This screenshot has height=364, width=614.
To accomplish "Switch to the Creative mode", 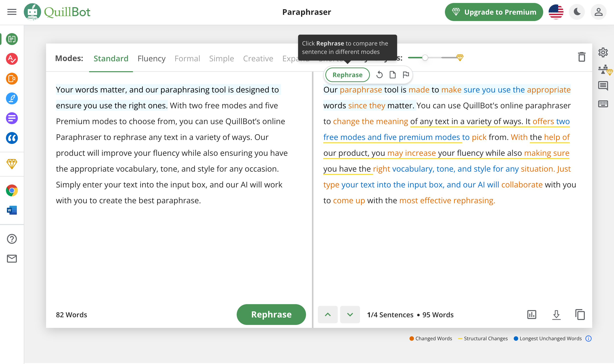I will 258,58.
